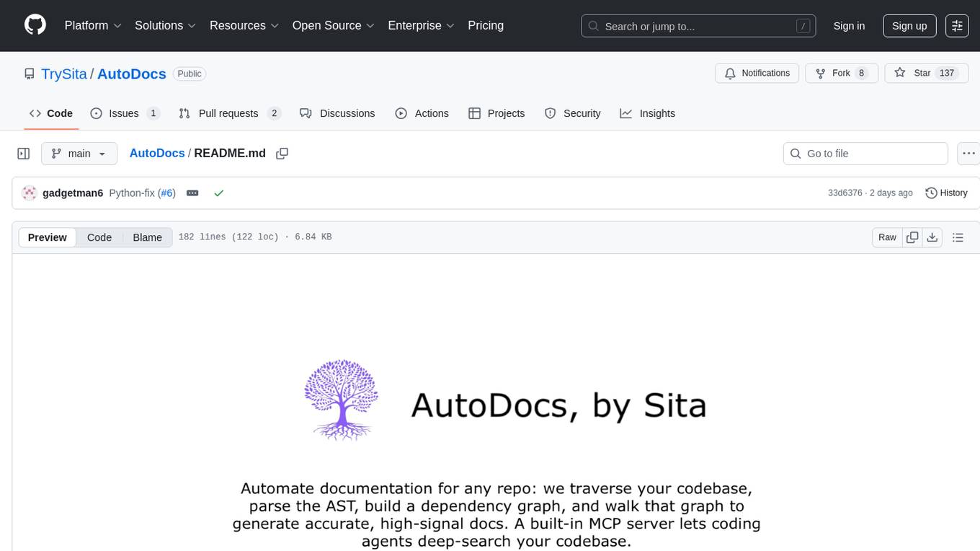The height and width of the screenshot is (551, 980).
Task: Open the Discussions tab
Action: click(x=337, y=113)
